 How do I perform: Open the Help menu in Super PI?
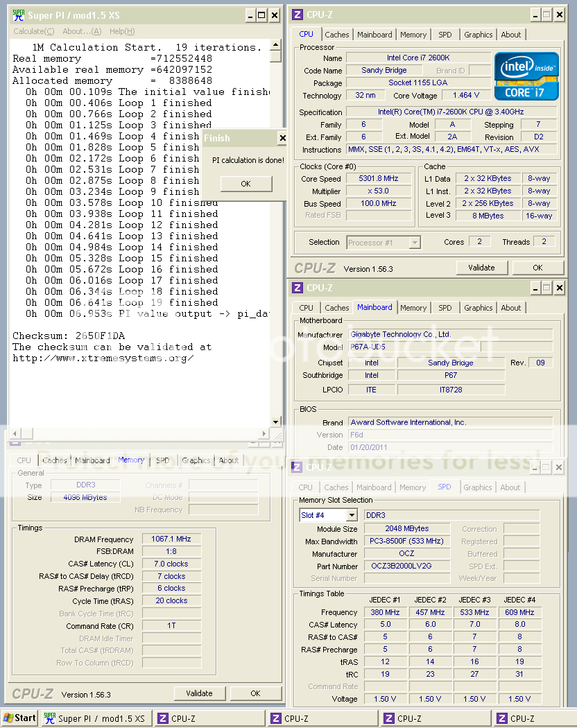[x=122, y=31]
